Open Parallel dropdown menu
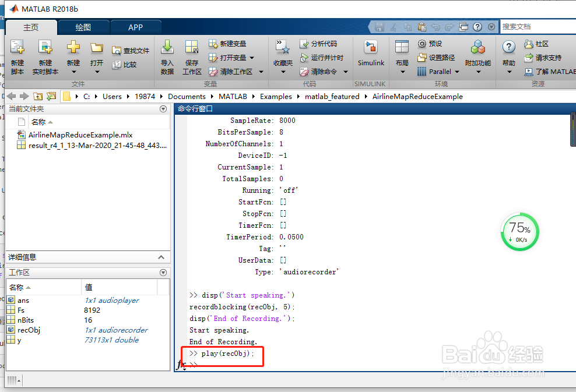Screen dimensions: 576x392 tap(438, 72)
